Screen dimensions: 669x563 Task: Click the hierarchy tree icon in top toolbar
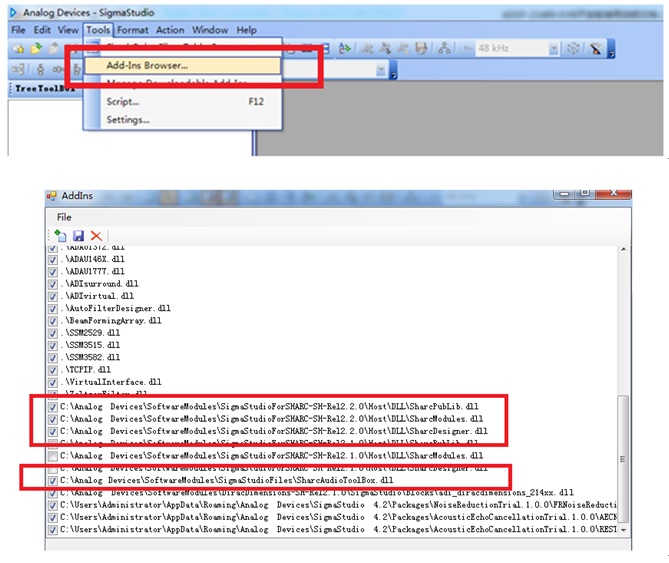(444, 49)
